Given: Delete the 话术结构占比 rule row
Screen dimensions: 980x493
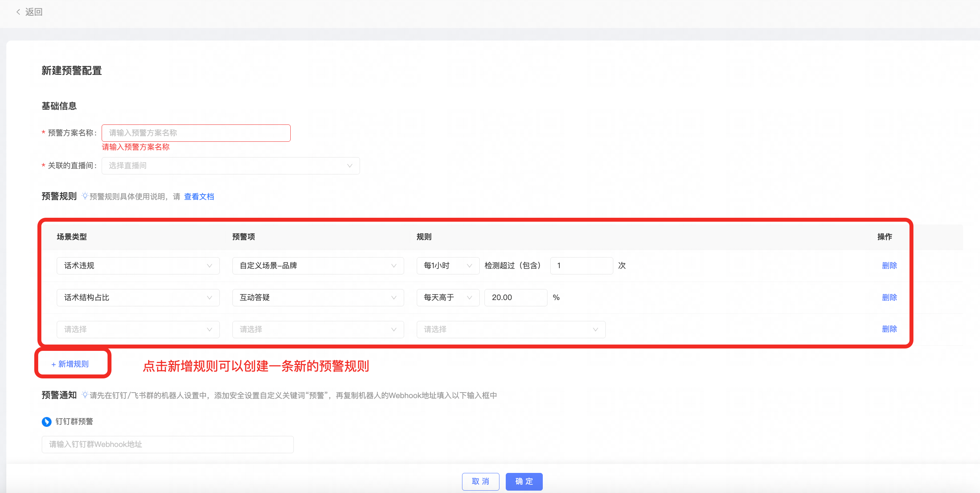Looking at the screenshot, I should [x=889, y=298].
